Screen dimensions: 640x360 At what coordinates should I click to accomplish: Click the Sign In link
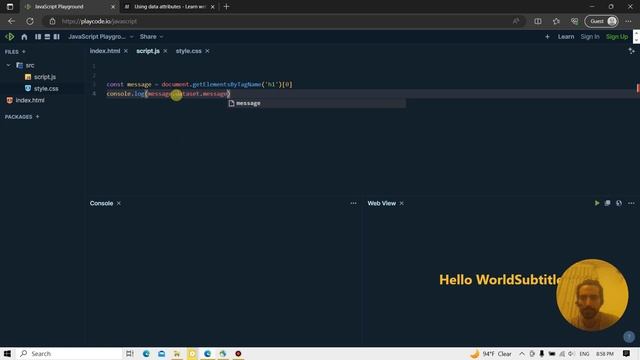[590, 37]
